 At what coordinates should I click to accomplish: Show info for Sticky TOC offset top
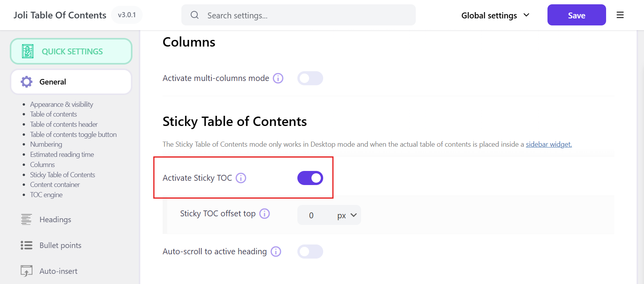tap(265, 214)
